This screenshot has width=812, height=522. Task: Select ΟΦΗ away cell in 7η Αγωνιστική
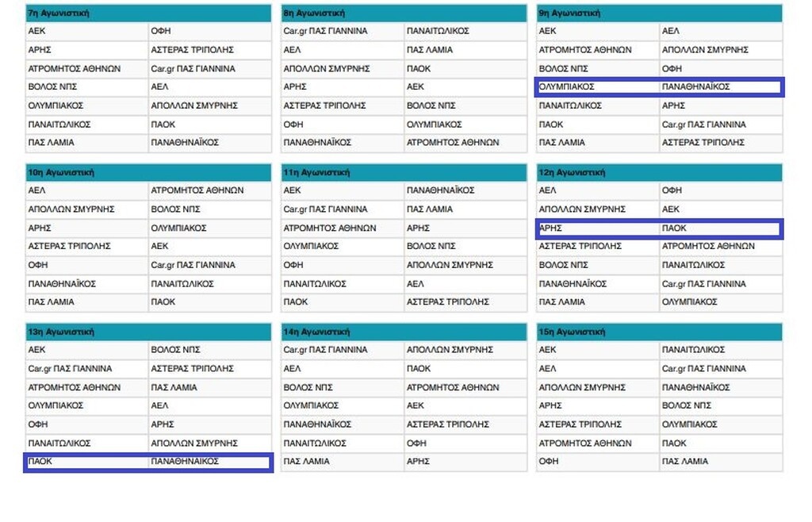click(209, 32)
